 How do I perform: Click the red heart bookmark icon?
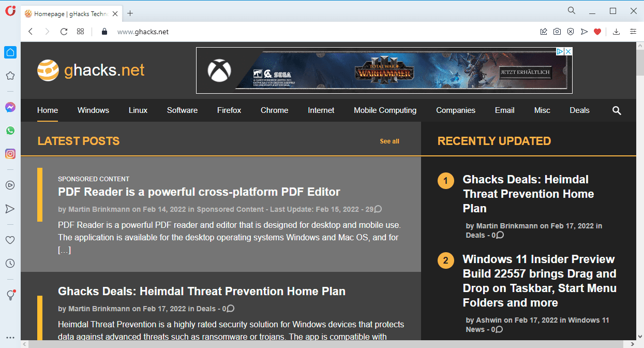[x=597, y=32]
